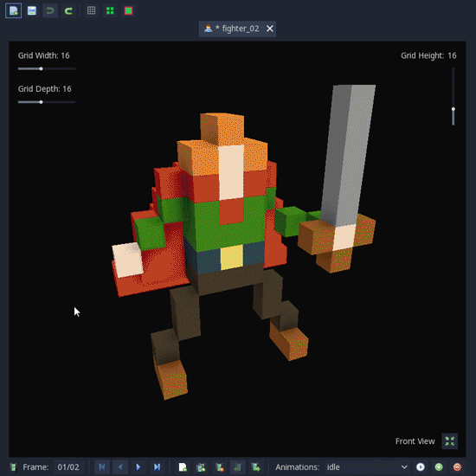Open the Animations idle dropdown

click(x=367, y=466)
